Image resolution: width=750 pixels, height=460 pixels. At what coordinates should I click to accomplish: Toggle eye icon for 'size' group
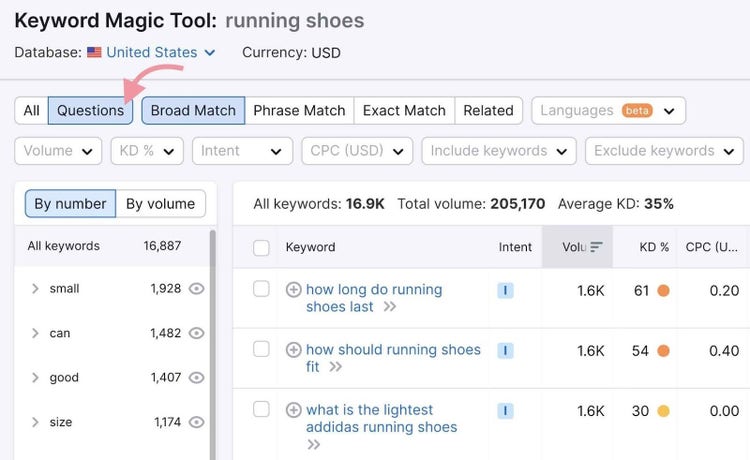[x=196, y=422]
